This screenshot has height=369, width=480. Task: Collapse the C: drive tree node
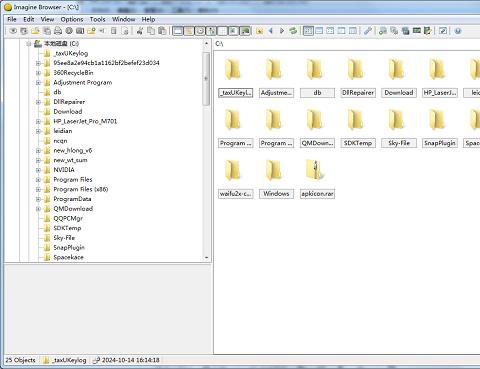[29, 44]
